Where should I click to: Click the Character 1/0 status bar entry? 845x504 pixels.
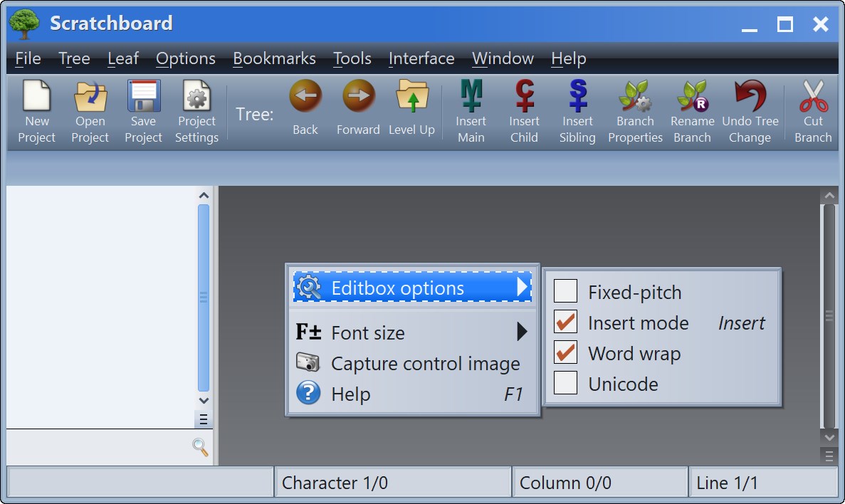coord(393,483)
